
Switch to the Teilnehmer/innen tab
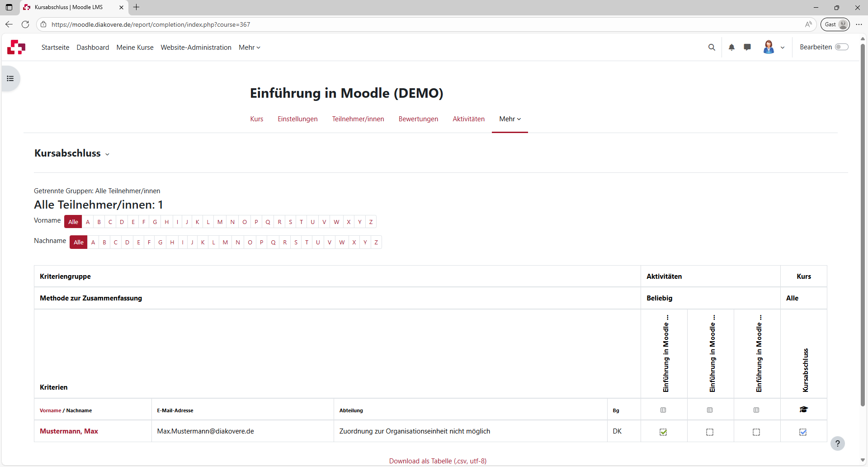(x=358, y=119)
